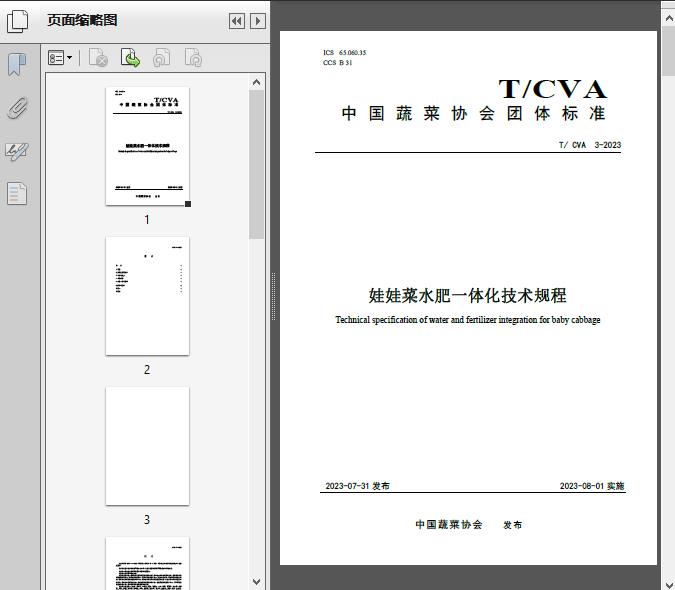The image size is (675, 590).
Task: Select the partially visible fourth page thumbnail
Action: [147, 563]
